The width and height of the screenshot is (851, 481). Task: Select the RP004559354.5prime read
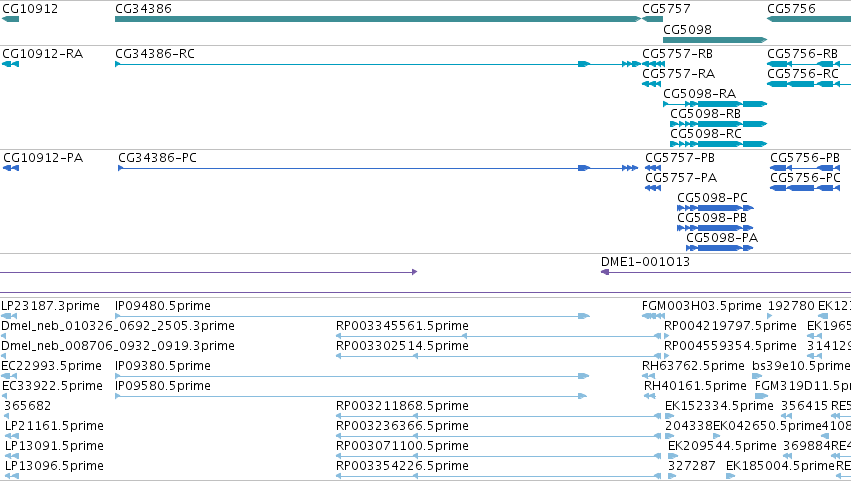point(731,346)
